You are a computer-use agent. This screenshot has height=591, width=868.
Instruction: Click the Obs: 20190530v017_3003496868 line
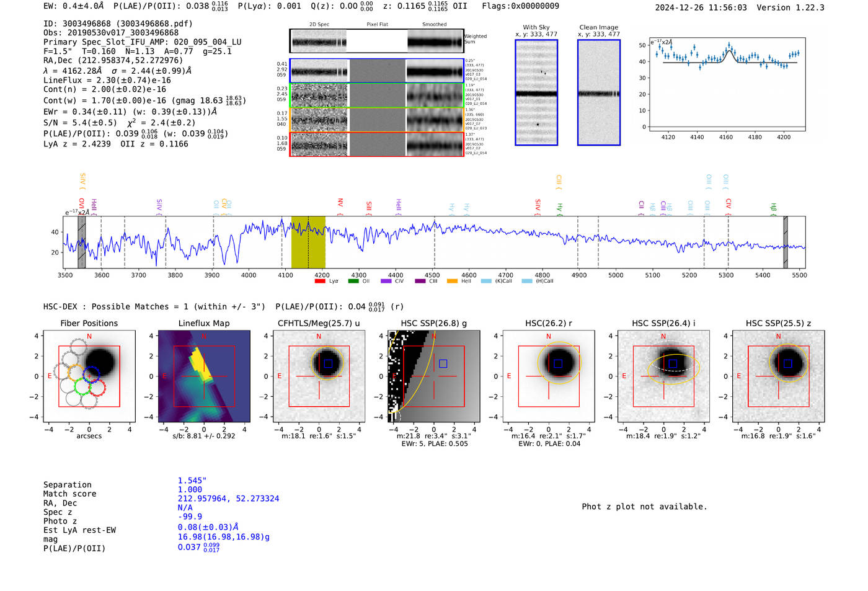coord(111,33)
